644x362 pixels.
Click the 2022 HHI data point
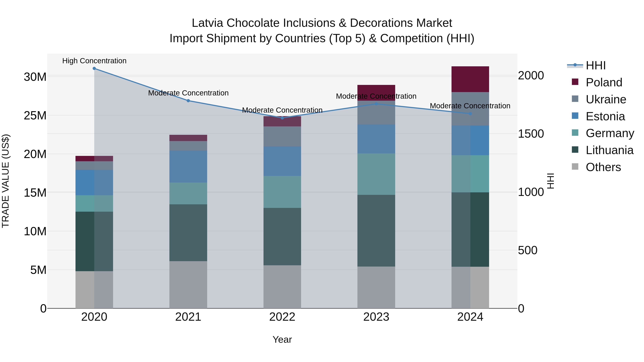(x=282, y=118)
